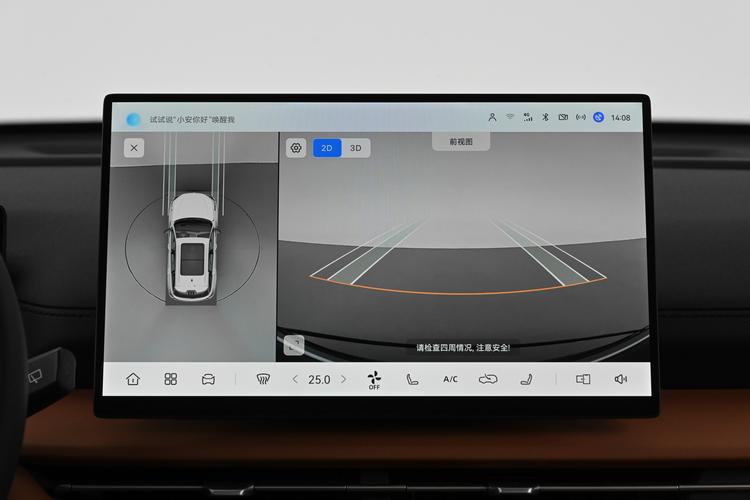The image size is (750, 500).
Task: Open the vehicle settings car icon
Action: [x=208, y=379]
